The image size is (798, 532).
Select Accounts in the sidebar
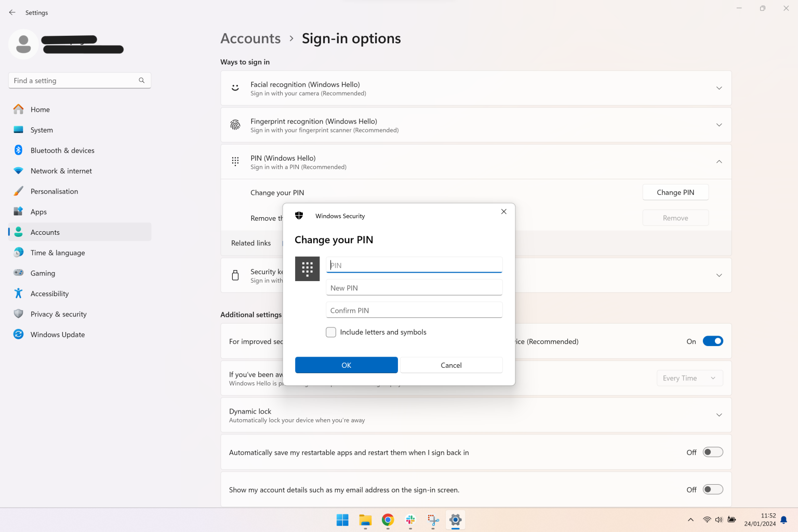[80, 232]
